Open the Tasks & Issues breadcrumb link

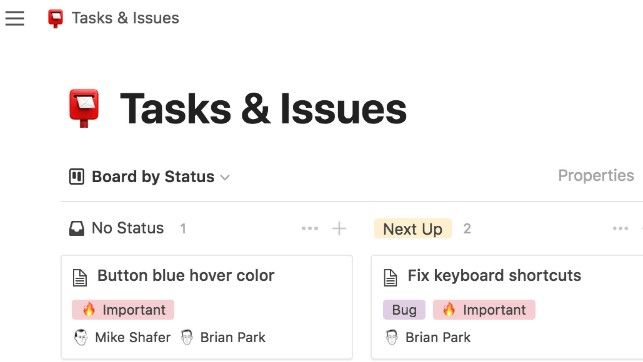[125, 18]
